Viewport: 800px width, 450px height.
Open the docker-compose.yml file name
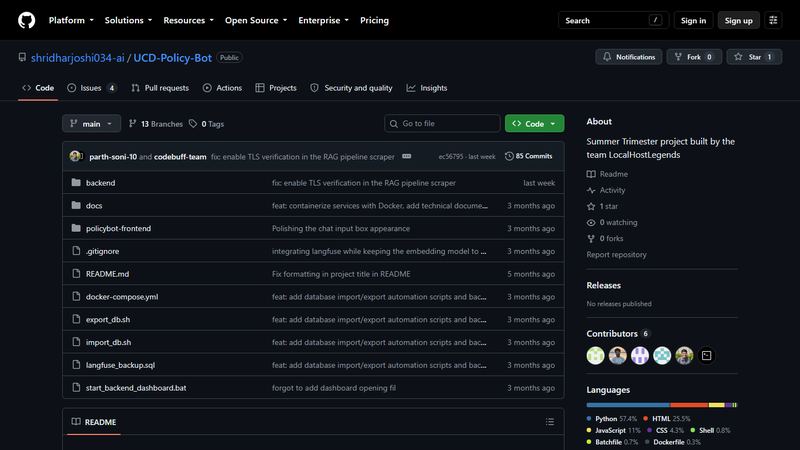point(122,296)
